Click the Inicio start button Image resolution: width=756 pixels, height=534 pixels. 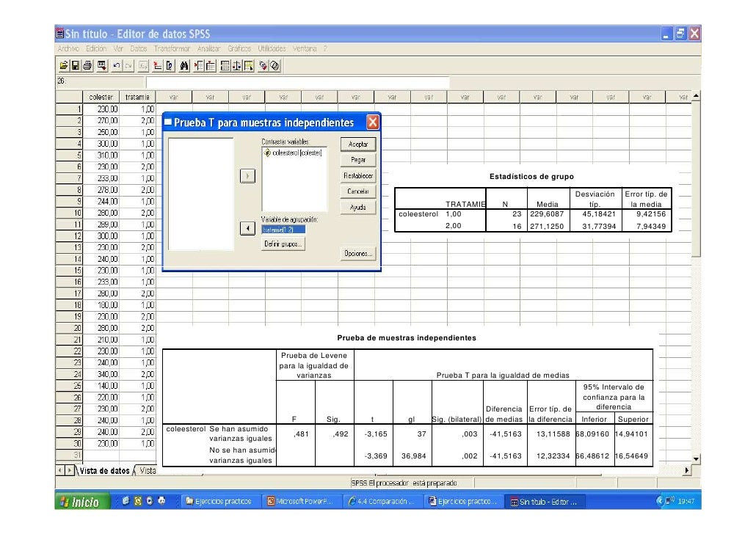pos(82,502)
